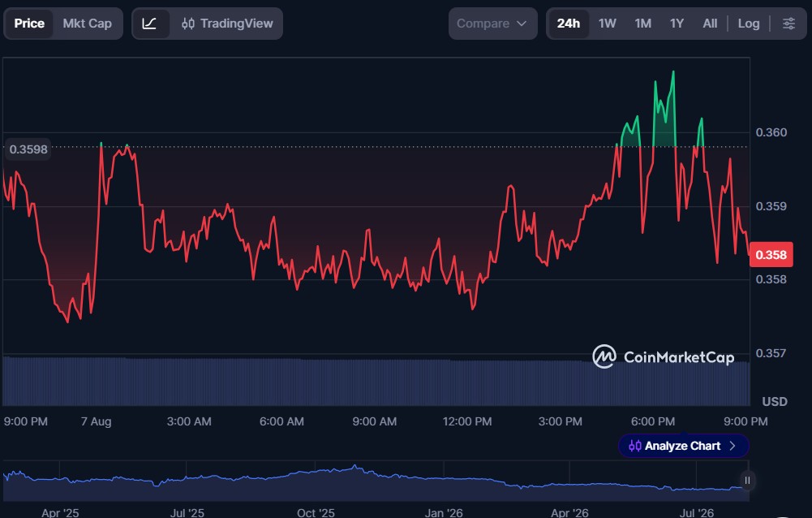
Task: Select the Price tab
Action: 29,24
